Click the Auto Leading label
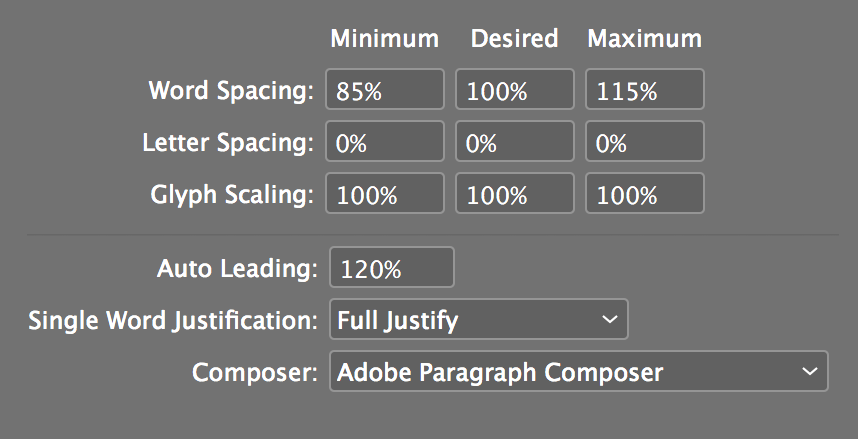The image size is (858, 439). (x=237, y=268)
